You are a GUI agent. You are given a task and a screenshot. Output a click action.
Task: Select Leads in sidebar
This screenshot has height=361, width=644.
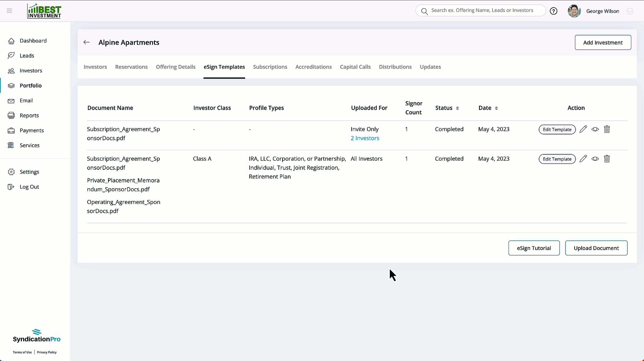pos(27,56)
